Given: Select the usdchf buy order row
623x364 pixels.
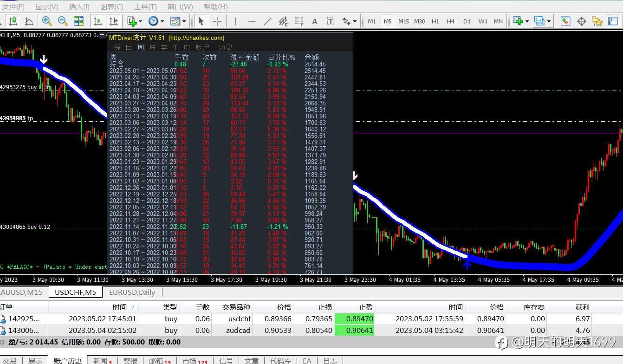Looking at the screenshot, I should [x=295, y=318].
